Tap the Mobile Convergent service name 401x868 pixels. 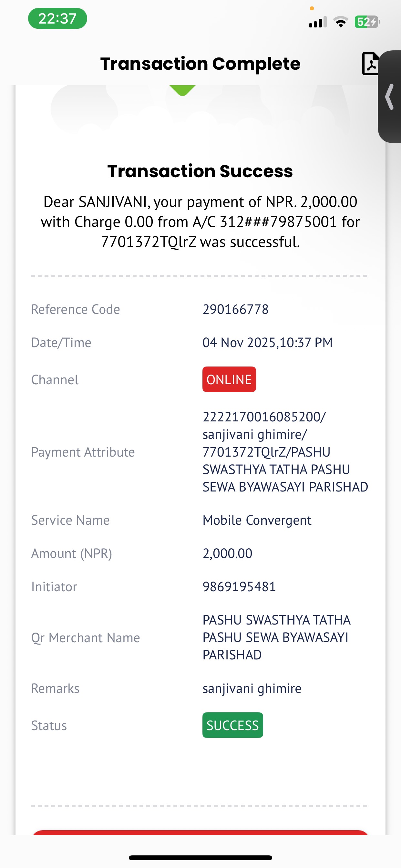tap(257, 520)
